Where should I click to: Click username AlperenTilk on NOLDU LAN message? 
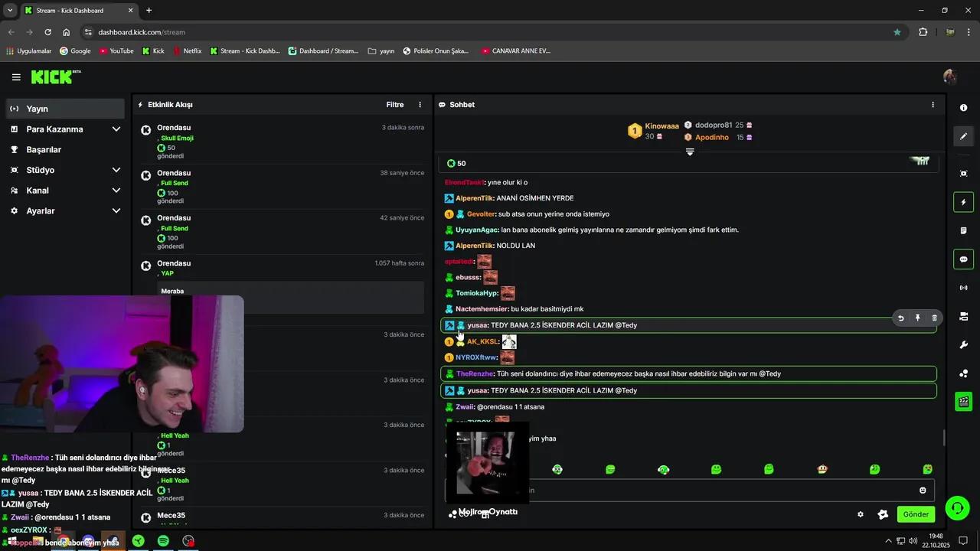pos(475,246)
